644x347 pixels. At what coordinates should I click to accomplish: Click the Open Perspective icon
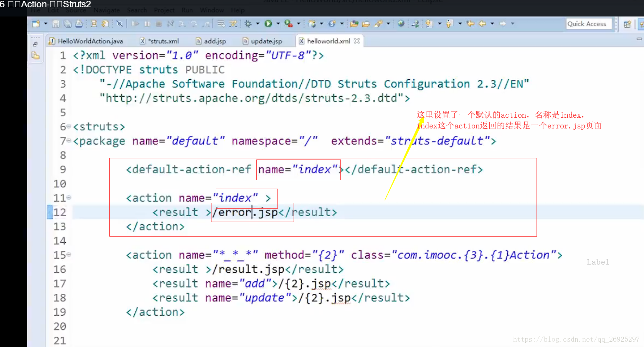(627, 24)
